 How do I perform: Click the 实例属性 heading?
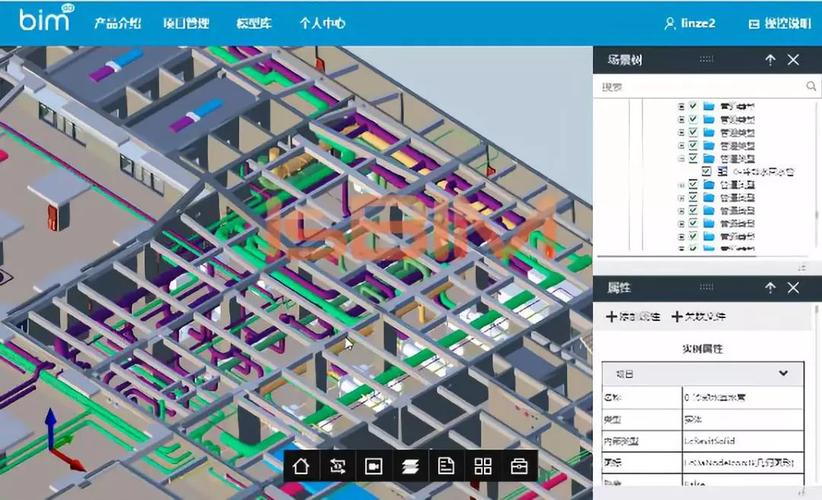tap(702, 349)
